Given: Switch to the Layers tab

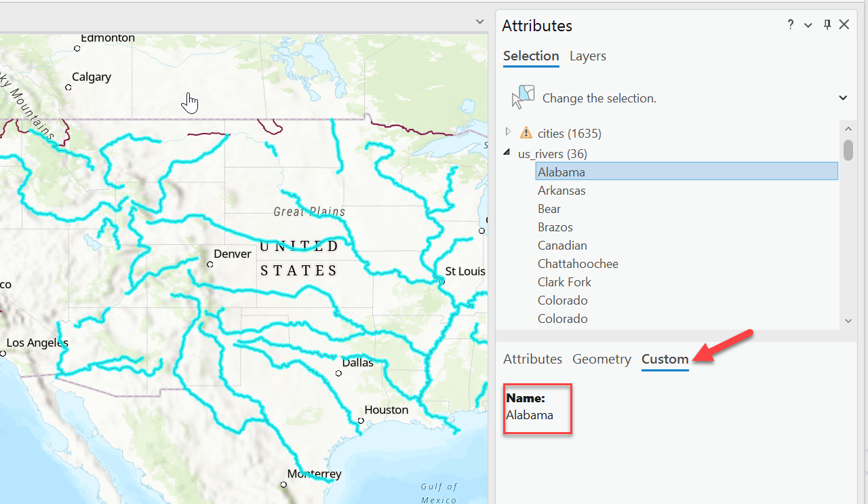Looking at the screenshot, I should point(588,56).
